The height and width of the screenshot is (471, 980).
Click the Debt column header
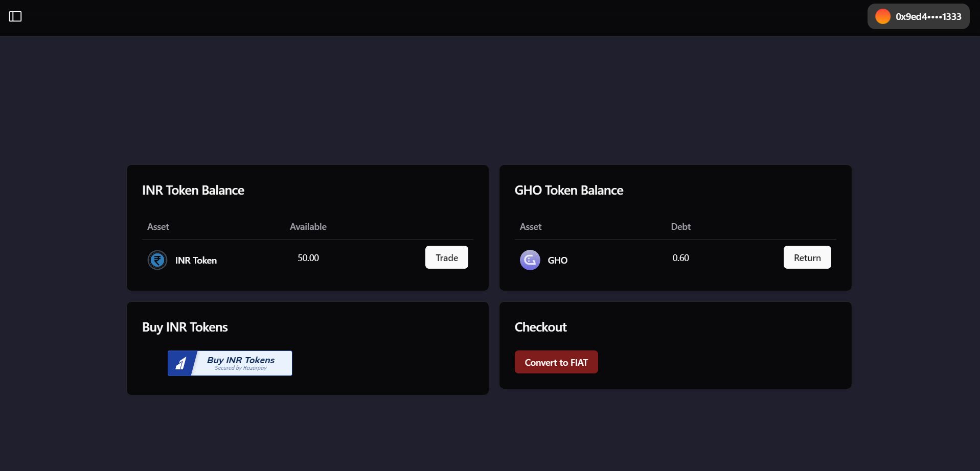[681, 227]
